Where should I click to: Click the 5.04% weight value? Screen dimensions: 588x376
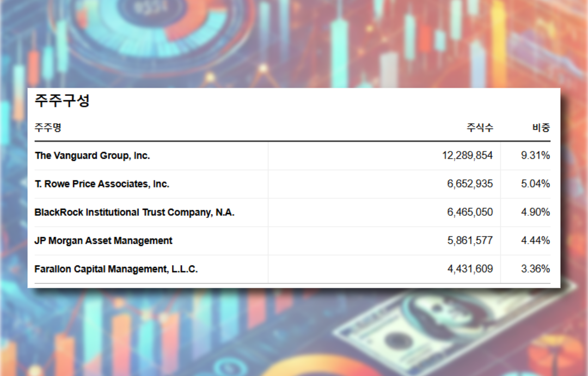coord(536,184)
